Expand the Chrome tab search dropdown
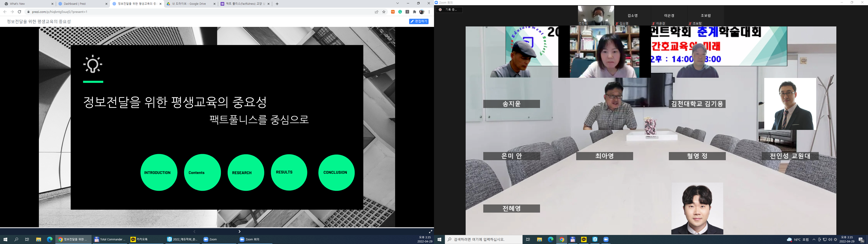Viewport: 868px width, 244px height. tap(398, 3)
